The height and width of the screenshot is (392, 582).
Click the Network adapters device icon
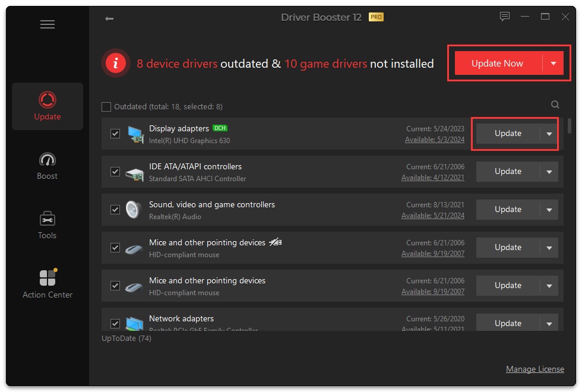[x=134, y=323]
